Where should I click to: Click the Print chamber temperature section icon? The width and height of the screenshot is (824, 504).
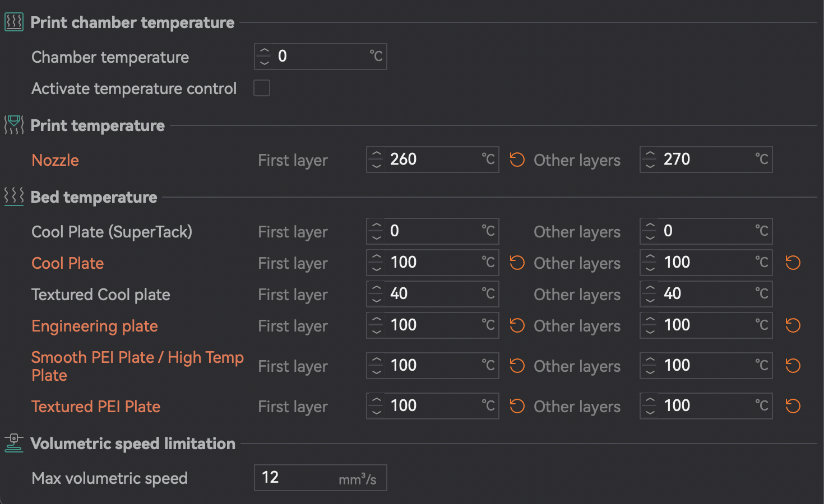pyautogui.click(x=14, y=22)
